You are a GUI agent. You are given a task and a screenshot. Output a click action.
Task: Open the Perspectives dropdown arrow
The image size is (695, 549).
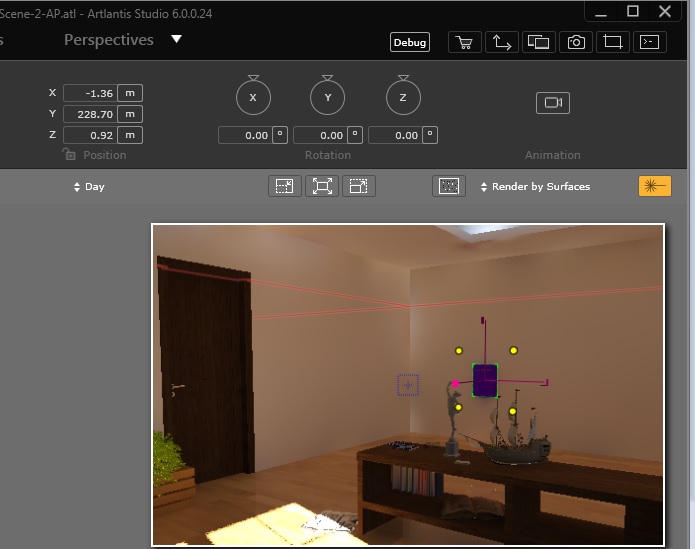(176, 39)
